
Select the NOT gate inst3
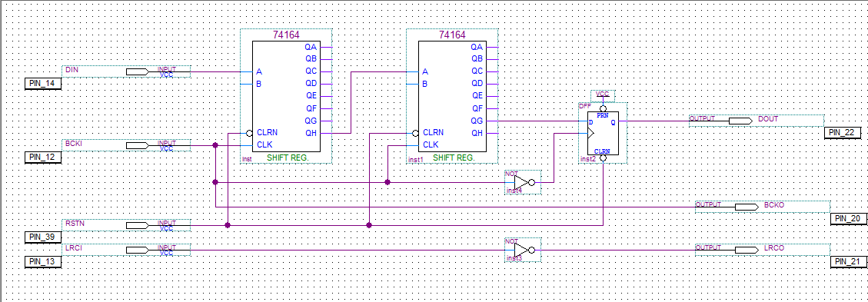coord(523,250)
